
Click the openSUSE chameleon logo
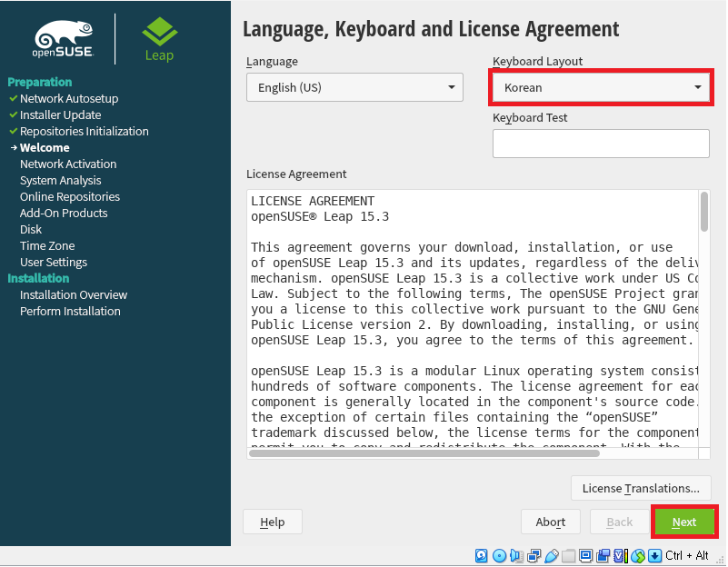(63, 39)
